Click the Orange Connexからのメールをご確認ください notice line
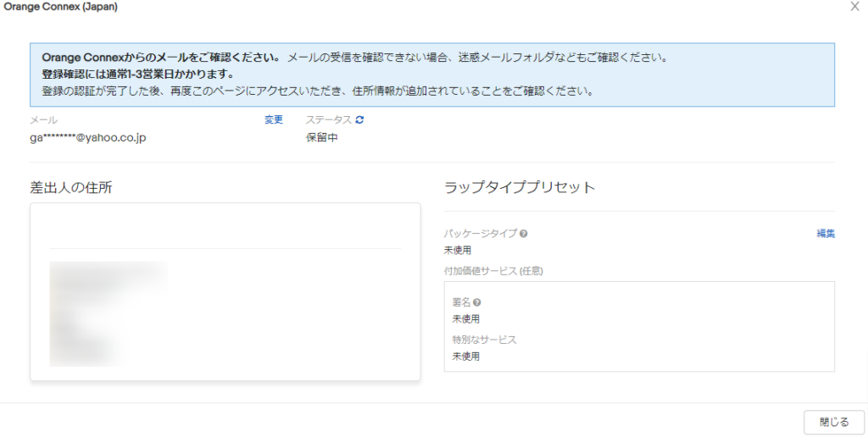868x437 pixels. pos(355,58)
